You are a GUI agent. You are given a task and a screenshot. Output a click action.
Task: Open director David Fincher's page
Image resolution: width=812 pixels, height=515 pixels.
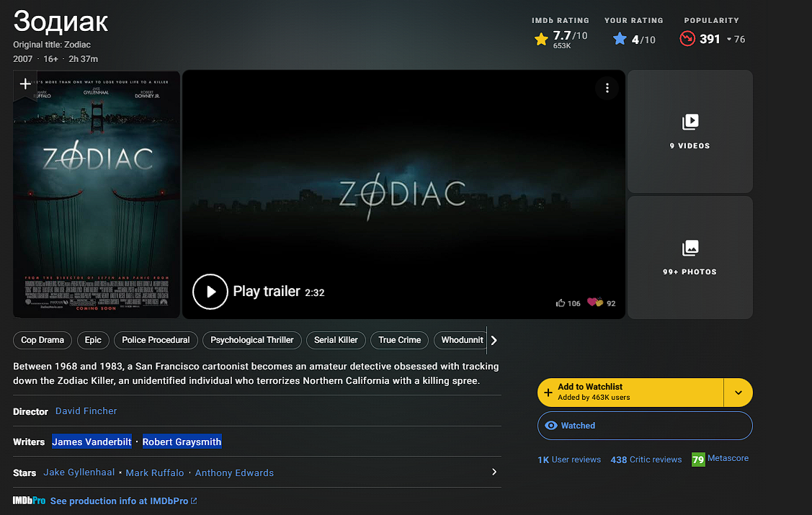pyautogui.click(x=86, y=411)
